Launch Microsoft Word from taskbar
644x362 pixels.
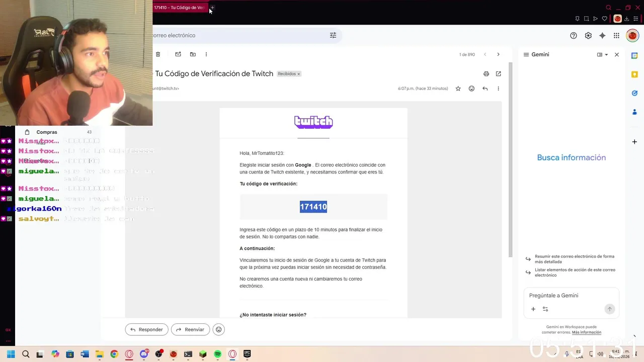tap(85, 354)
